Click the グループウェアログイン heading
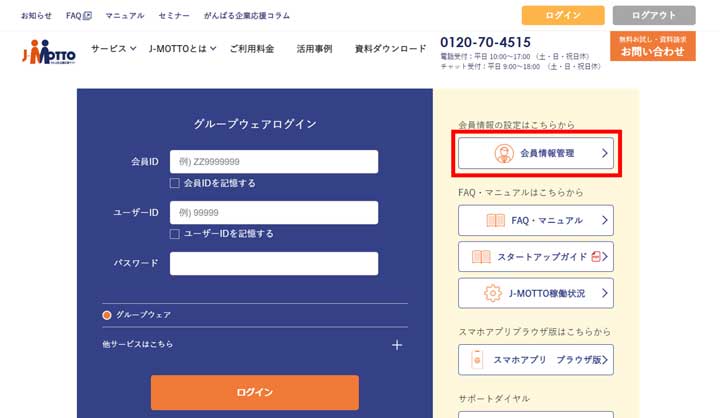This screenshot has height=418, width=720. (255, 124)
